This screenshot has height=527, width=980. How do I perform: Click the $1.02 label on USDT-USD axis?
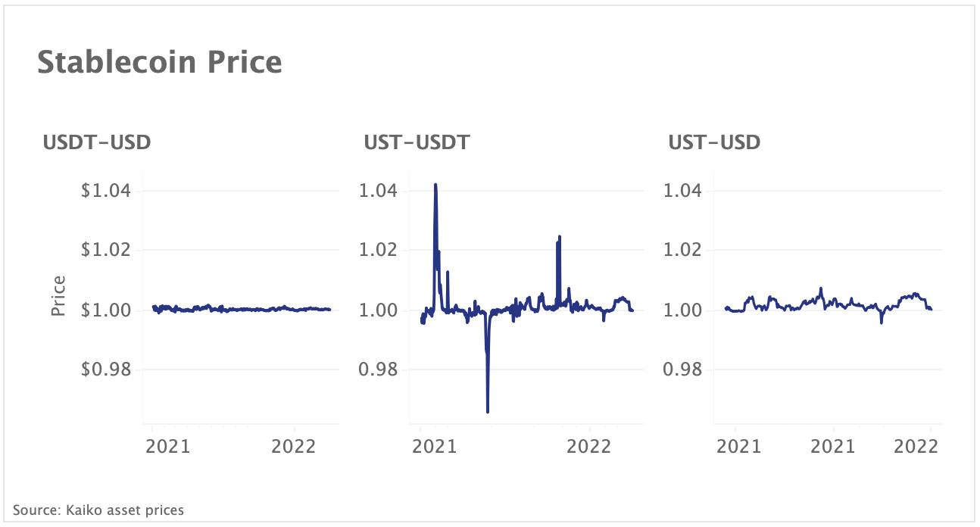click(106, 250)
